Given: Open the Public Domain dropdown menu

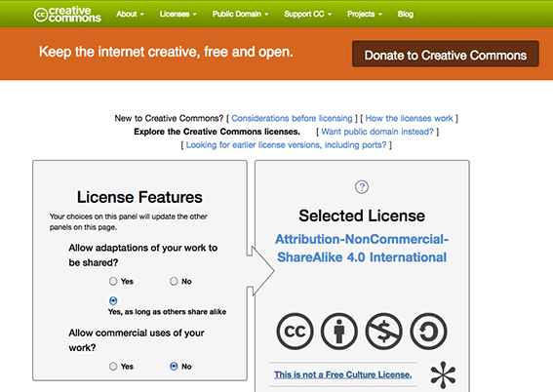Looking at the screenshot, I should pos(240,14).
